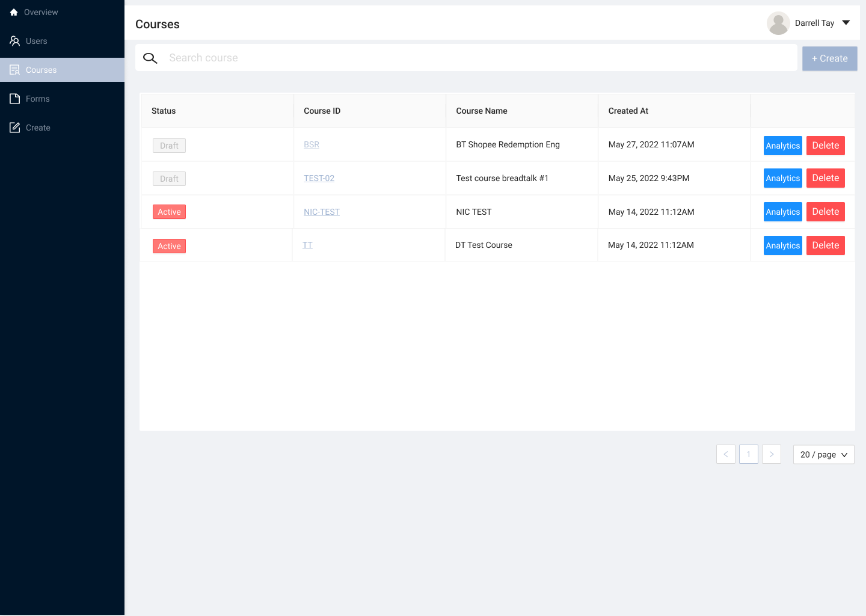The height and width of the screenshot is (616, 866).
Task: View Analytics for DT Test Course
Action: [783, 245]
